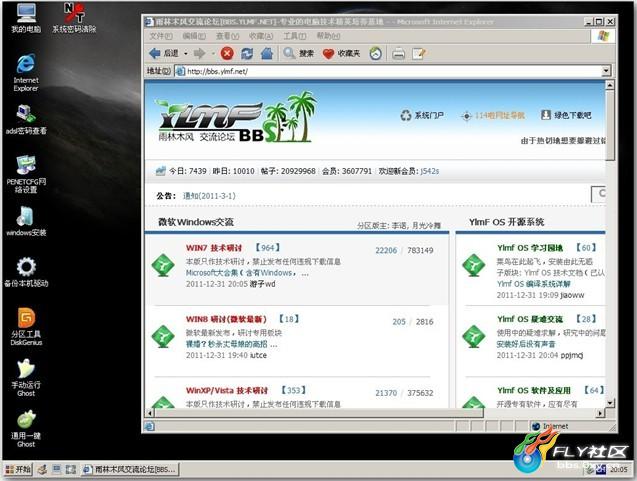Viewport: 637px width, 481px height.
Task: Click the 开始 Start button
Action: pyautogui.click(x=18, y=470)
